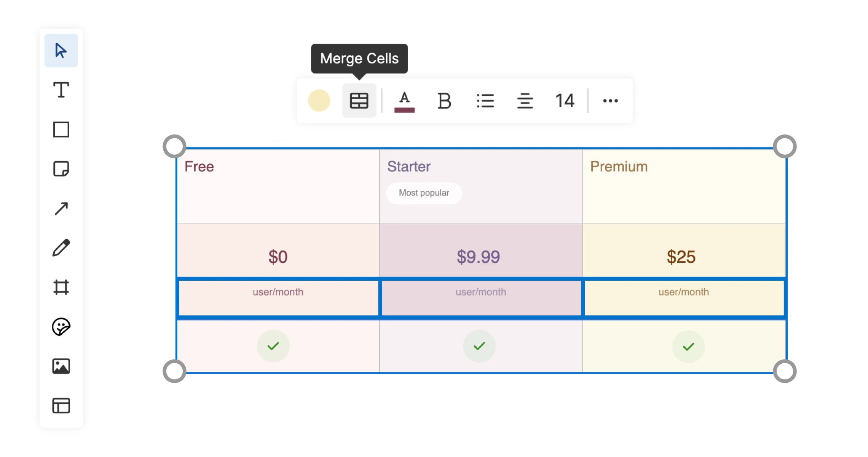Open the text alignment options

point(525,101)
